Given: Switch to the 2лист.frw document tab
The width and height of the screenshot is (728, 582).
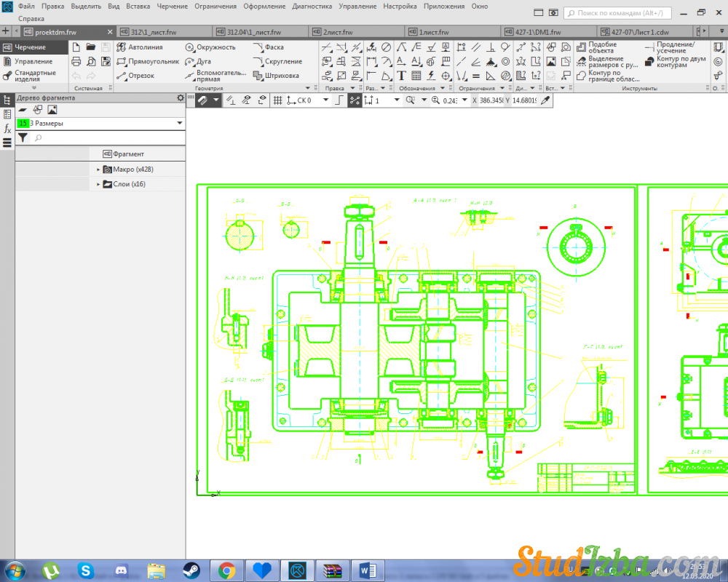Looking at the screenshot, I should 336,32.
